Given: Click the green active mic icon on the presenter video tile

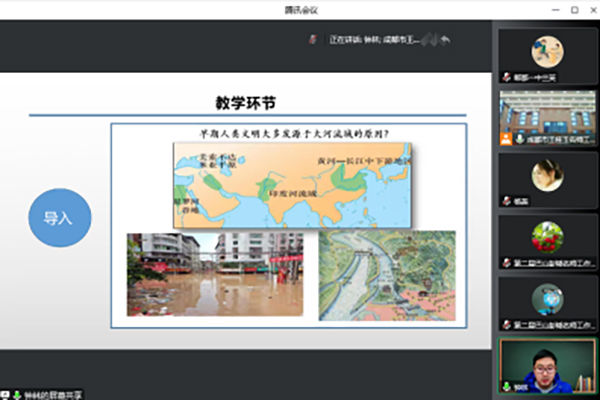Looking at the screenshot, I should 507,387.
